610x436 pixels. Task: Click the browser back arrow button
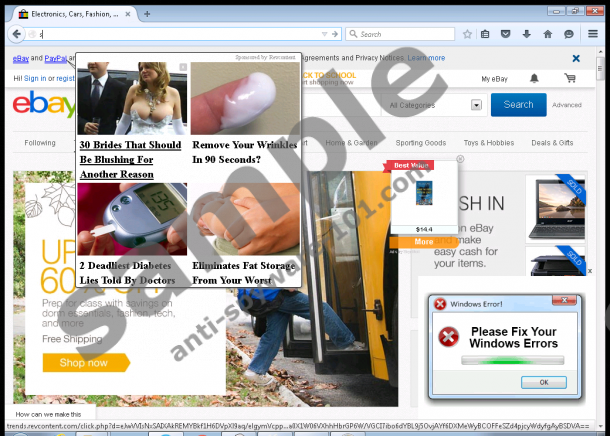(x=15, y=34)
